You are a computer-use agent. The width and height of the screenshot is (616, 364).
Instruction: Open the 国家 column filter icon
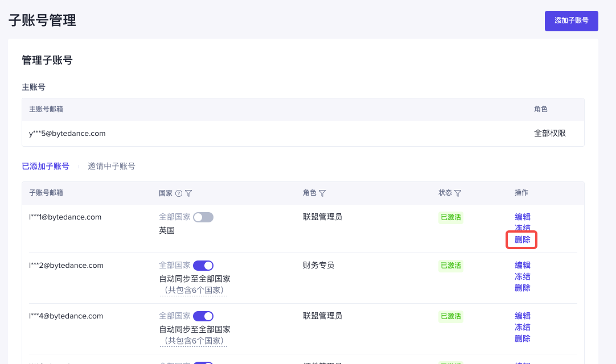(x=188, y=193)
